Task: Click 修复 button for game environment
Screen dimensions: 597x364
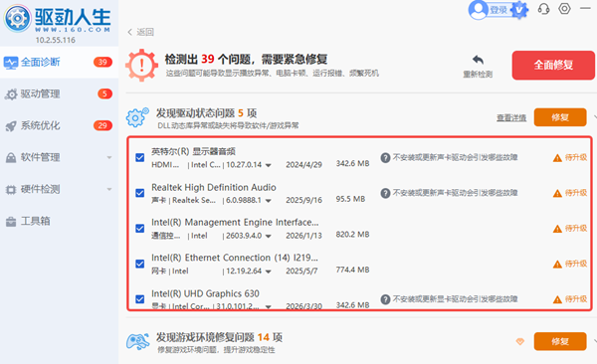Action: 560,341
